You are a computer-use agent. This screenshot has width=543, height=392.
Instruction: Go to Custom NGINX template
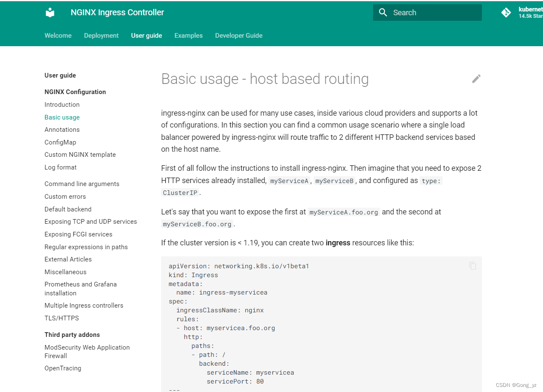click(80, 155)
